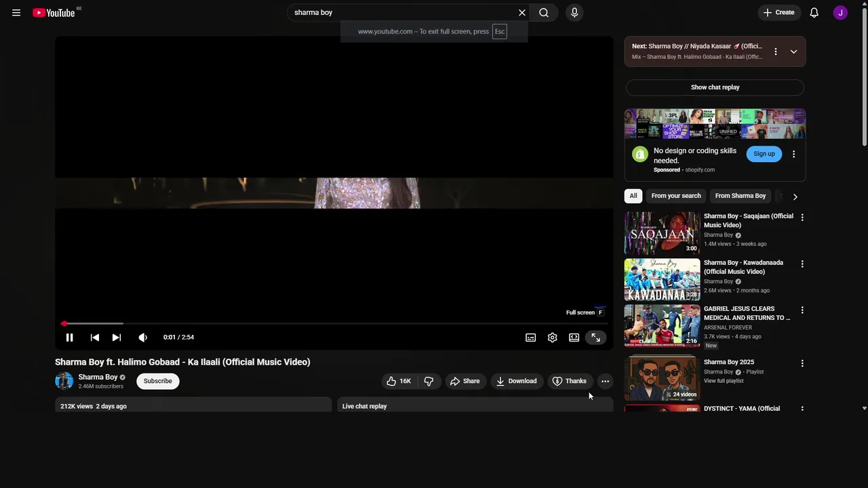Click the 212K views description box
Image resolution: width=868 pixels, height=488 pixels.
[x=193, y=405]
